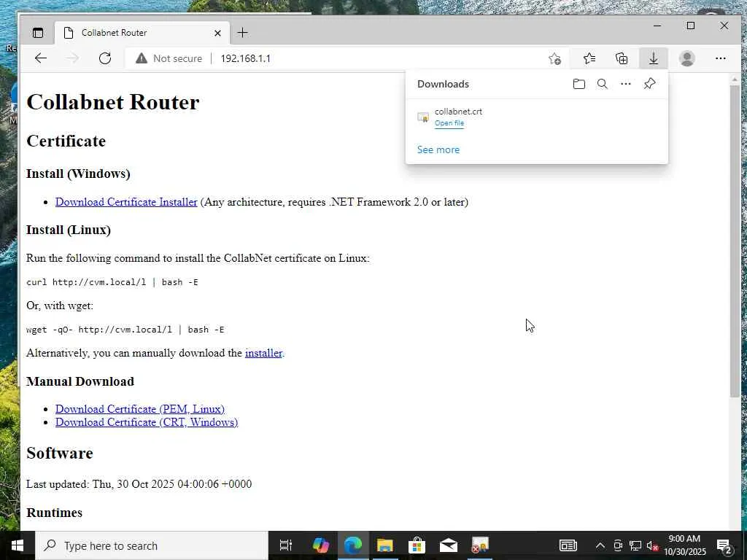Close the Collabnet Router tab
The width and height of the screenshot is (747, 560).
217,33
